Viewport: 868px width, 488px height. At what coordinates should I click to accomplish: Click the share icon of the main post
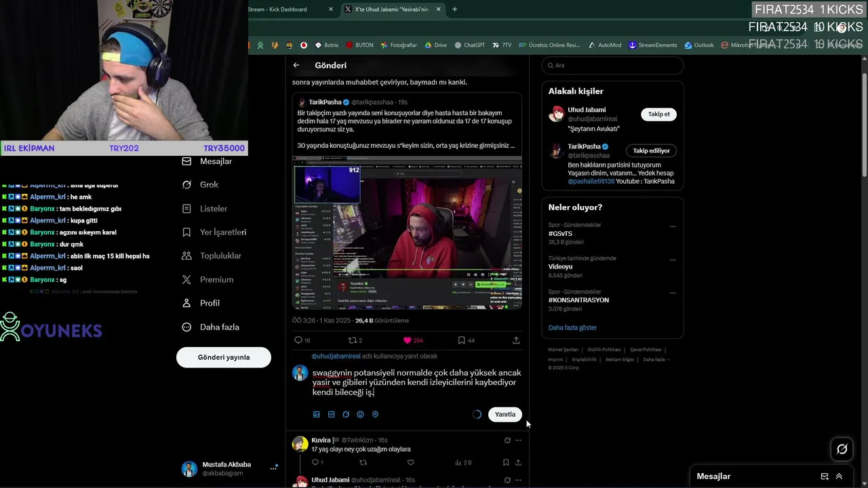516,340
